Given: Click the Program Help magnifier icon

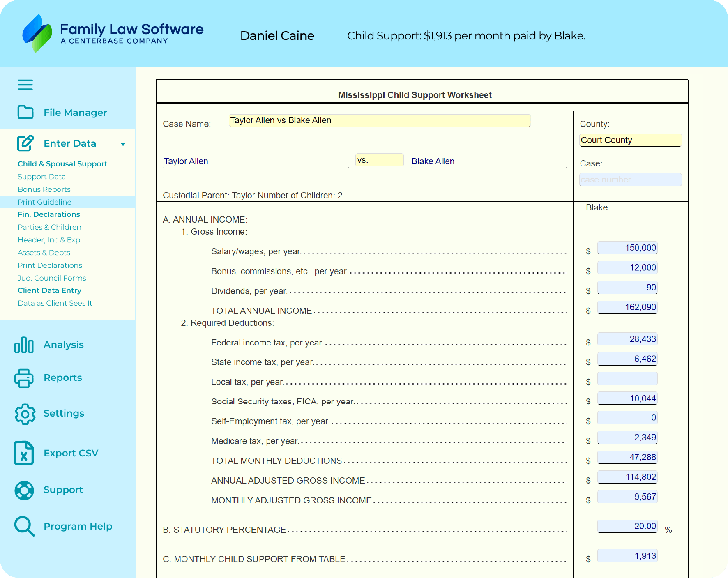Looking at the screenshot, I should pos(24,526).
